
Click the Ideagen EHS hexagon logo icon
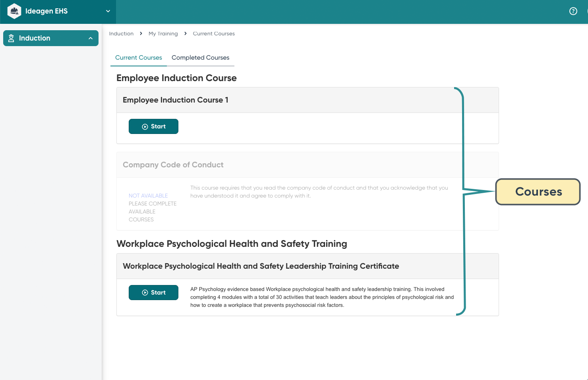[x=14, y=11]
